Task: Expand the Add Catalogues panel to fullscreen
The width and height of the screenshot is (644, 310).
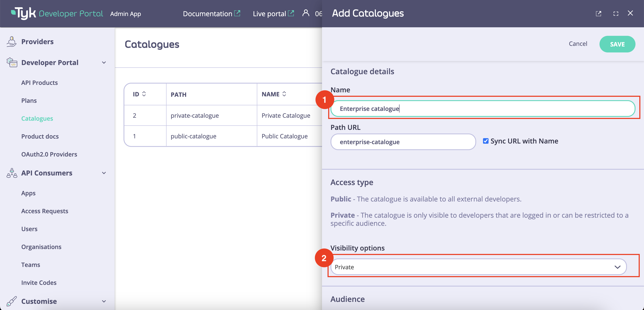Action: [616, 13]
